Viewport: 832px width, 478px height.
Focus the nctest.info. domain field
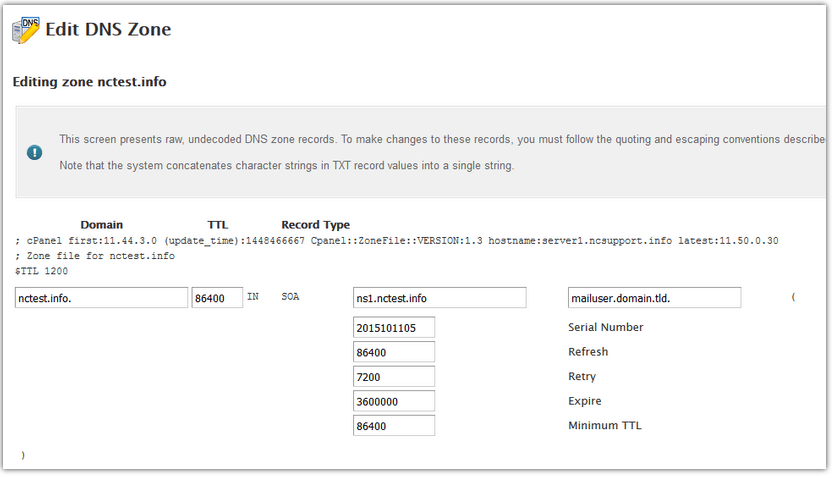click(101, 298)
